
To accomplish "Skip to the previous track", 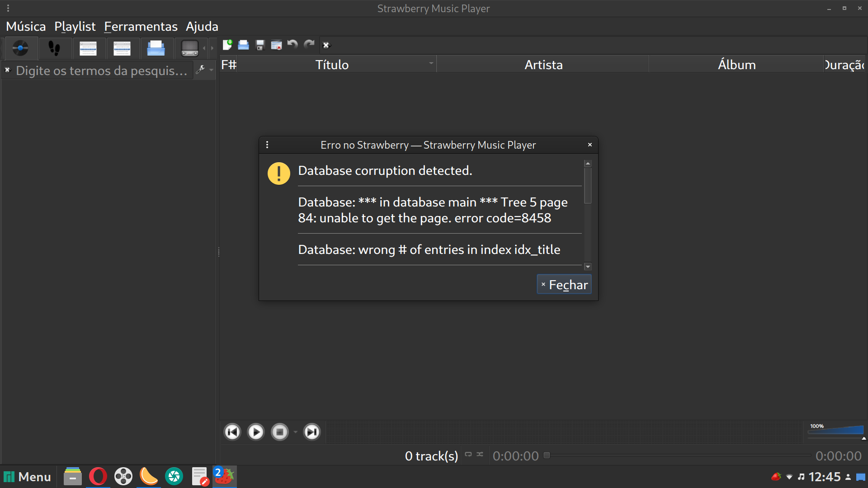I will pyautogui.click(x=232, y=432).
